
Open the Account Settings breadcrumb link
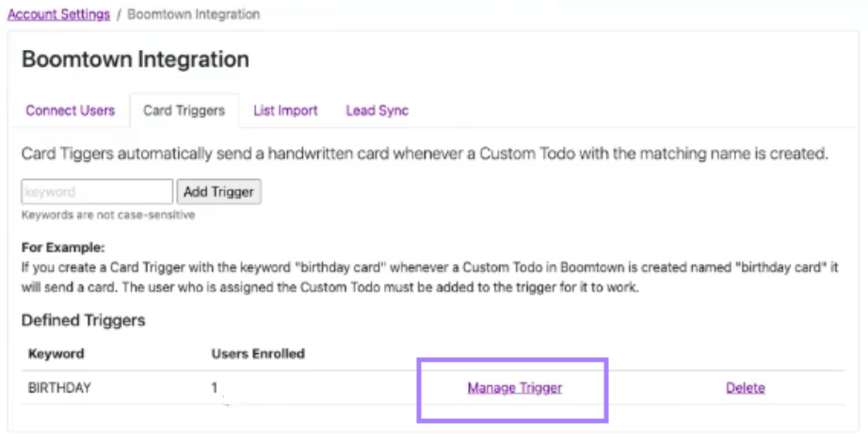click(58, 15)
